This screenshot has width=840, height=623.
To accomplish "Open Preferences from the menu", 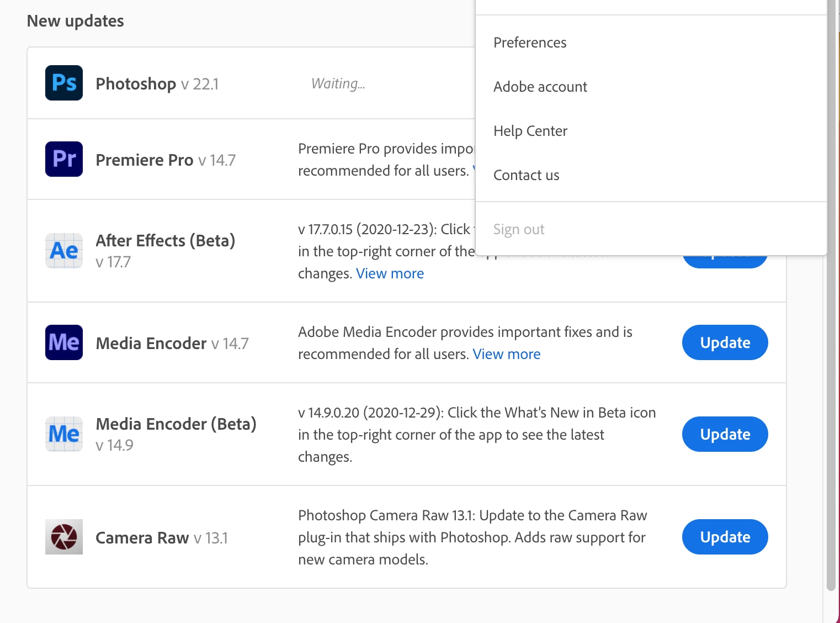I will 530,43.
